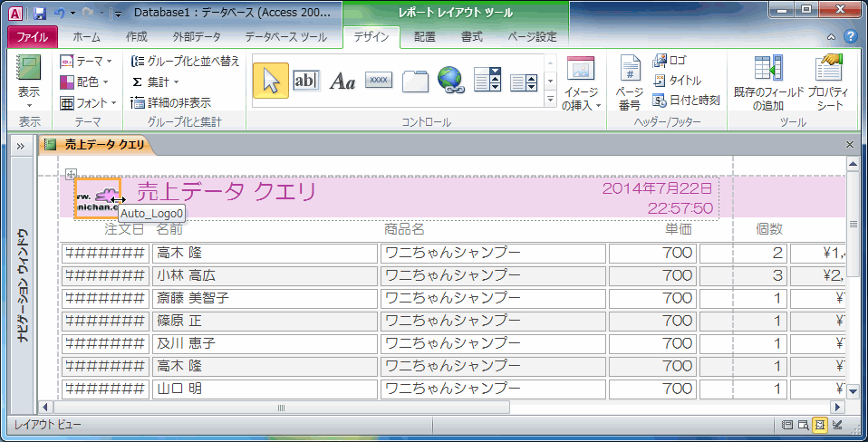Open the プロパティ シート
Screen dimensions: 868x442
[829, 83]
